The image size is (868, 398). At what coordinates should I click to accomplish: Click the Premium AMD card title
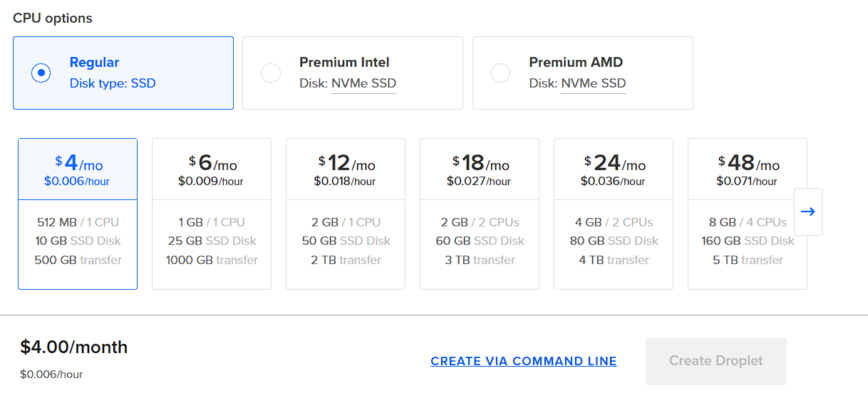coord(576,63)
